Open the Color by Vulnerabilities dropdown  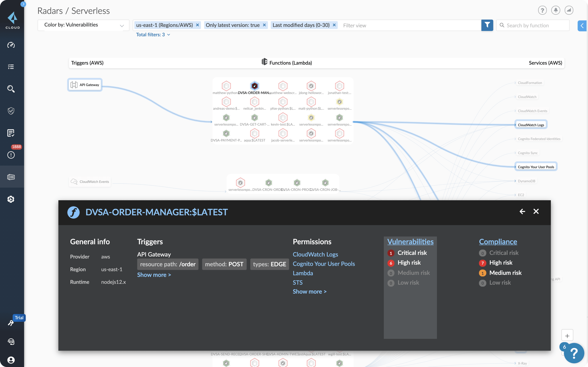(83, 25)
